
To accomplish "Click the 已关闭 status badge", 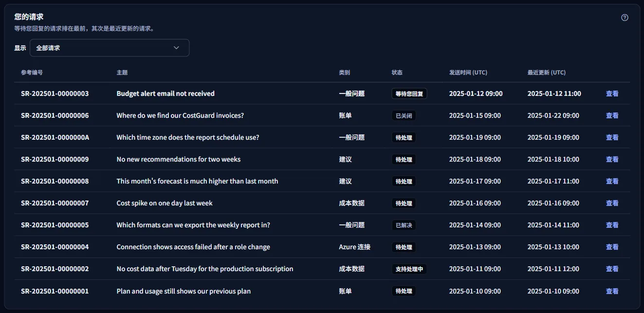I will coord(404,115).
